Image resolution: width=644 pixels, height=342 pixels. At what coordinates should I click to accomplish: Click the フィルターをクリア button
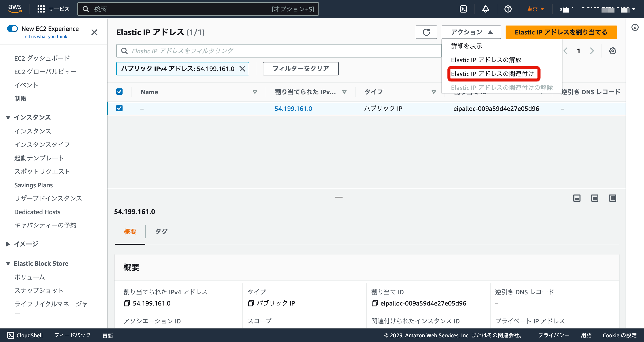301,68
